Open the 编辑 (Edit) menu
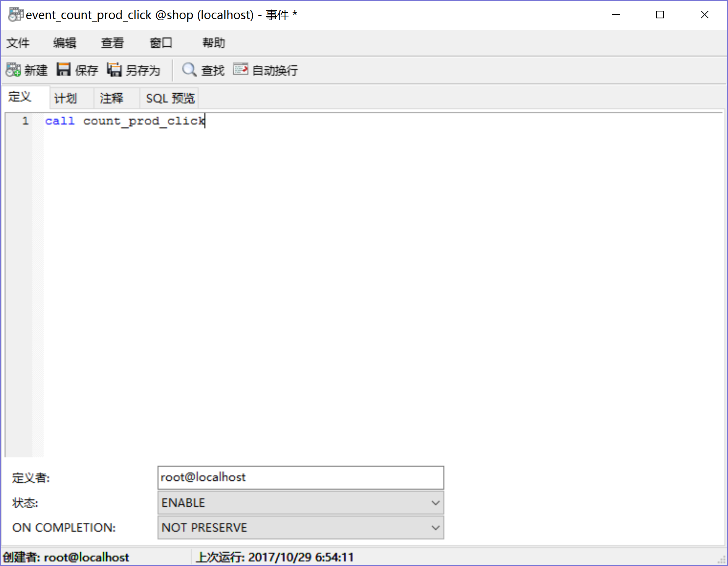This screenshot has height=566, width=728. (x=65, y=43)
